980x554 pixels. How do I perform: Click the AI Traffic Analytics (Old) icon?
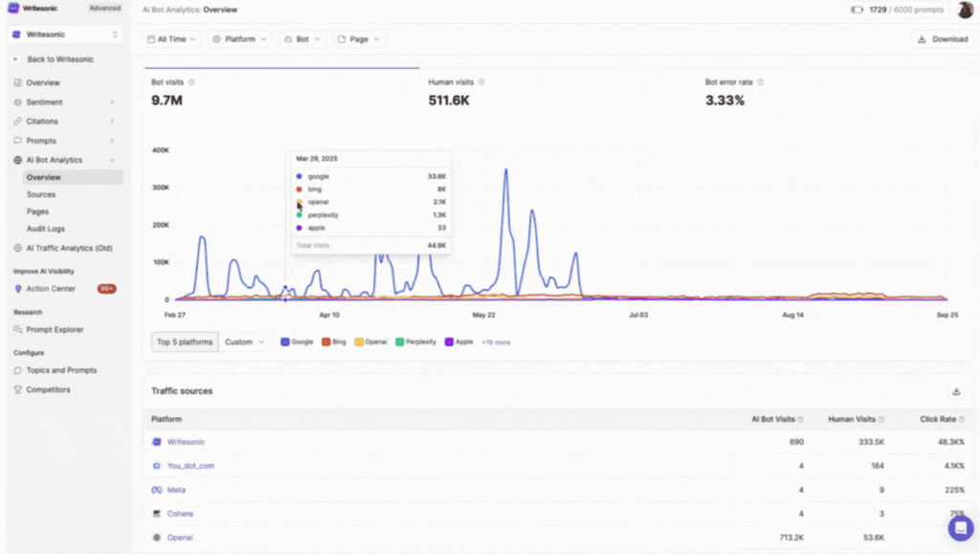click(17, 248)
